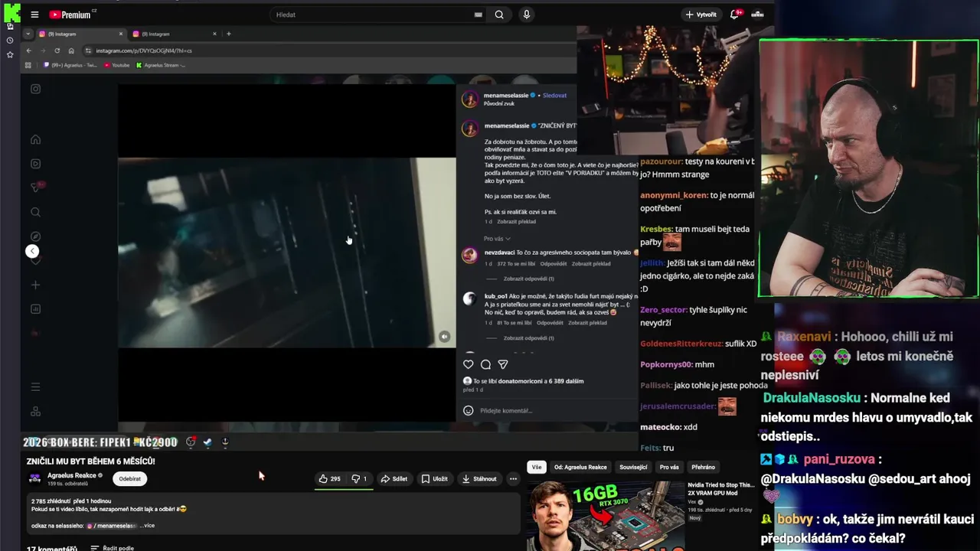Open YouTube notifications bell
This screenshot has width=980, height=551.
point(736,15)
